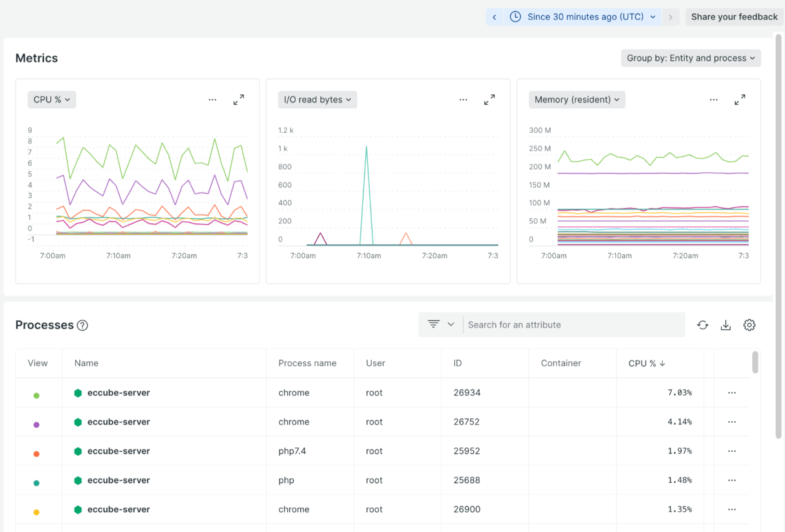Open I/O read bytes chart options menu
Viewport: 785px width, 532px height.
pyautogui.click(x=463, y=100)
